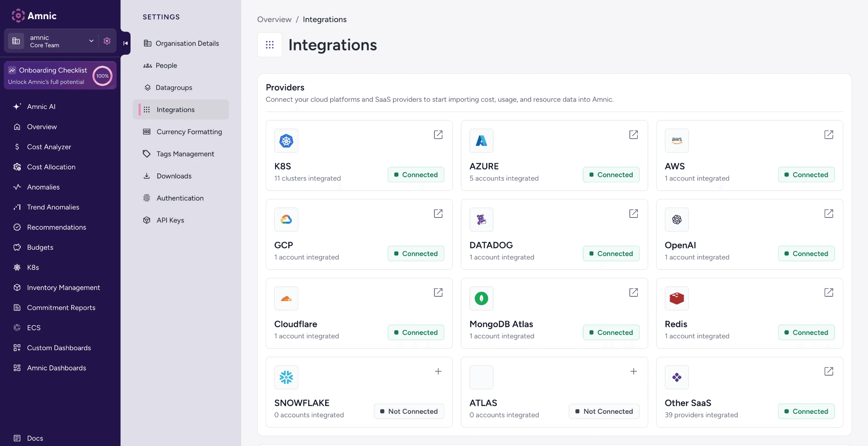Click the Kubernetes logo on K8S card
Viewport: 868px width, 446px height.
(x=286, y=141)
